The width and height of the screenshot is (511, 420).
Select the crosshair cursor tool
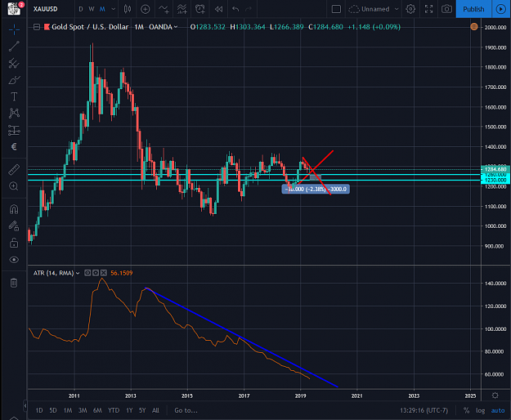[14, 30]
